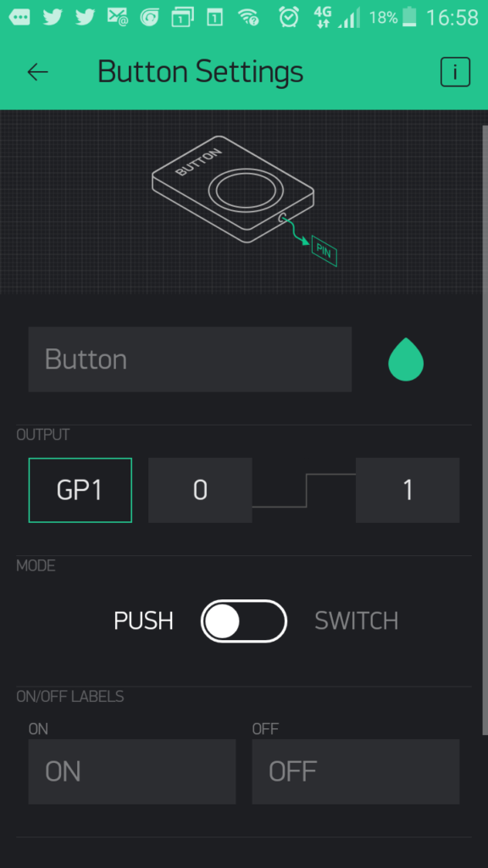The height and width of the screenshot is (868, 488).
Task: Tap the PIN tag in illustration
Action: [324, 251]
